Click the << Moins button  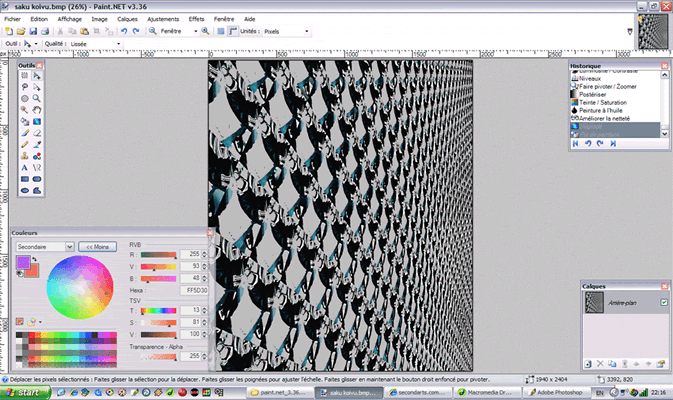pos(99,246)
